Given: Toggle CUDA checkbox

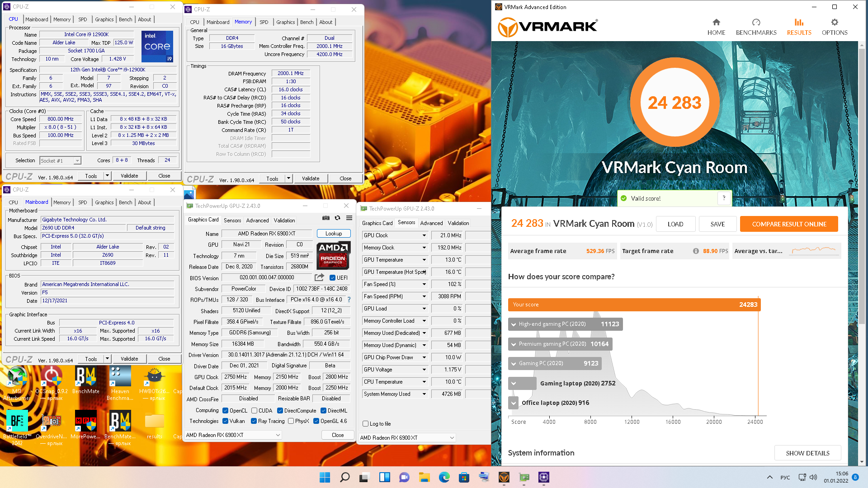Looking at the screenshot, I should click(254, 411).
